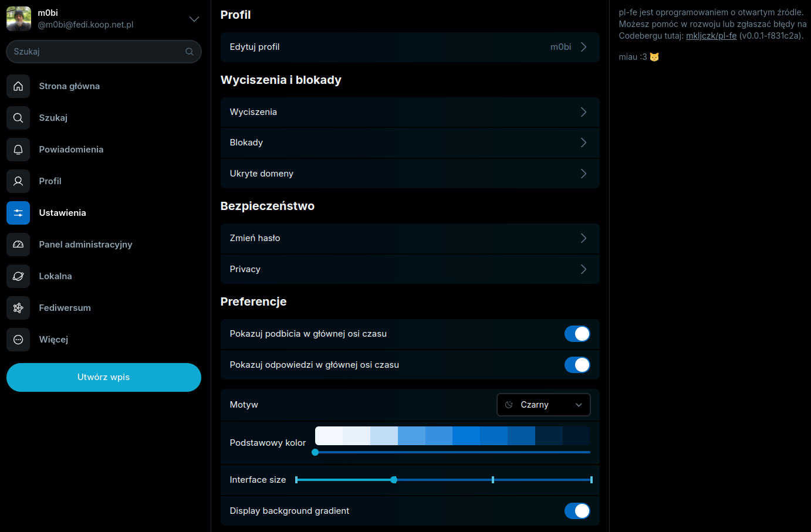This screenshot has height=532, width=811.
Task: Click the magnifier icon inside the search field
Action: click(189, 52)
